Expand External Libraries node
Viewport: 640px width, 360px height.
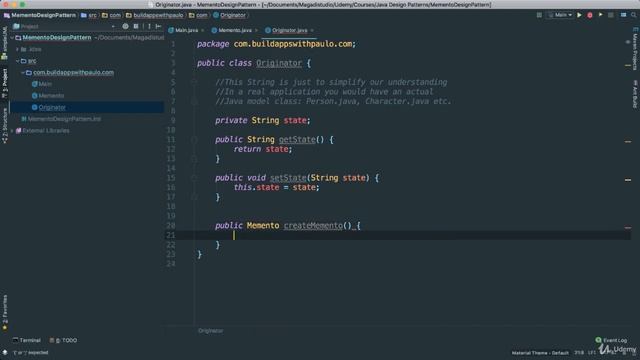pos(12,131)
